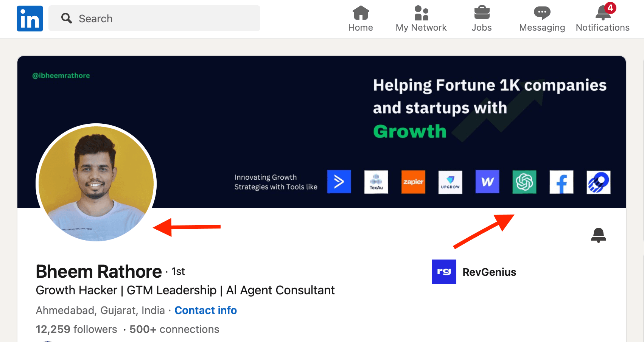
Task: Click the profile name Bheem Rathore
Action: tap(99, 272)
